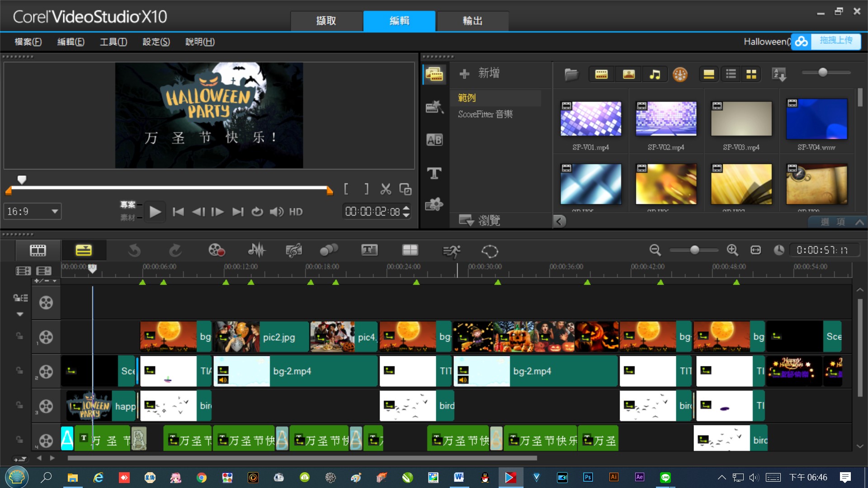The image size is (868, 488).
Task: Enlarge the preview window
Action: pyautogui.click(x=405, y=189)
